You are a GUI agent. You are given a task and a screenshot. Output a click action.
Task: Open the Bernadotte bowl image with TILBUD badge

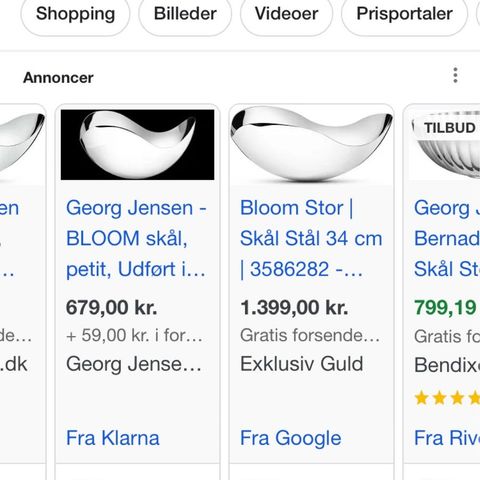tap(444, 145)
